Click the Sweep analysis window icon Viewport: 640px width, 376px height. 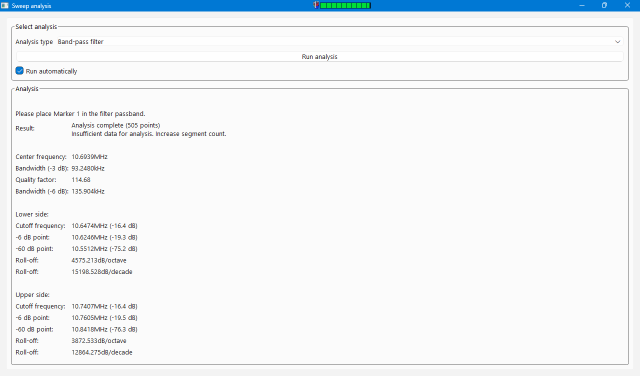5,5
